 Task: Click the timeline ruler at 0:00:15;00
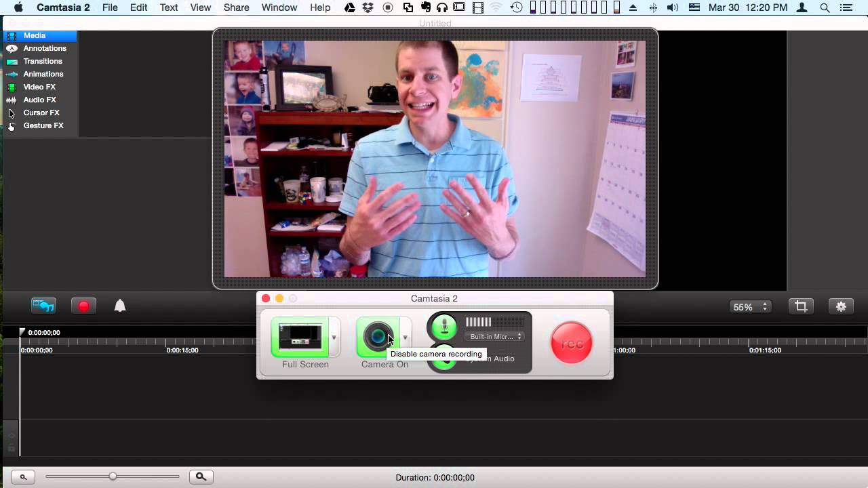[x=182, y=350]
